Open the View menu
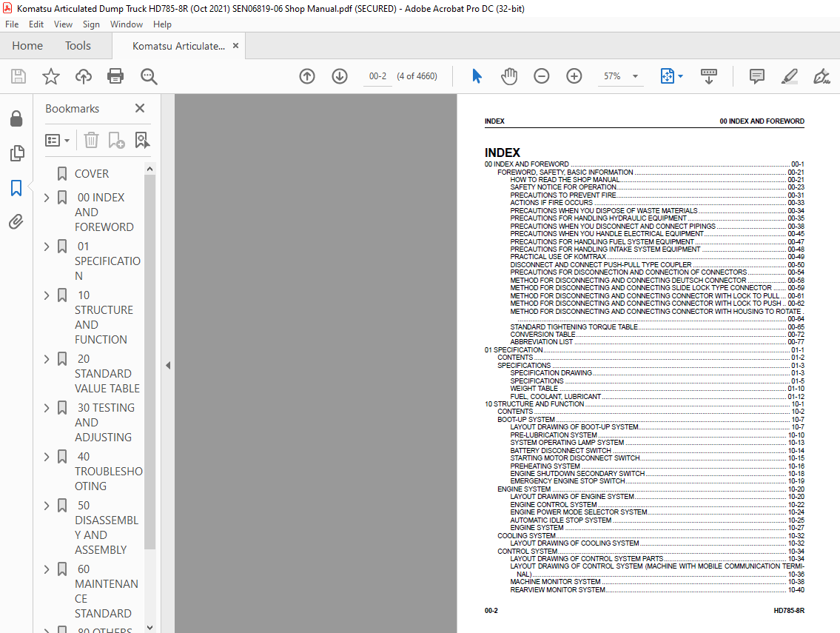Screen dimensions: 840x633 pos(63,24)
